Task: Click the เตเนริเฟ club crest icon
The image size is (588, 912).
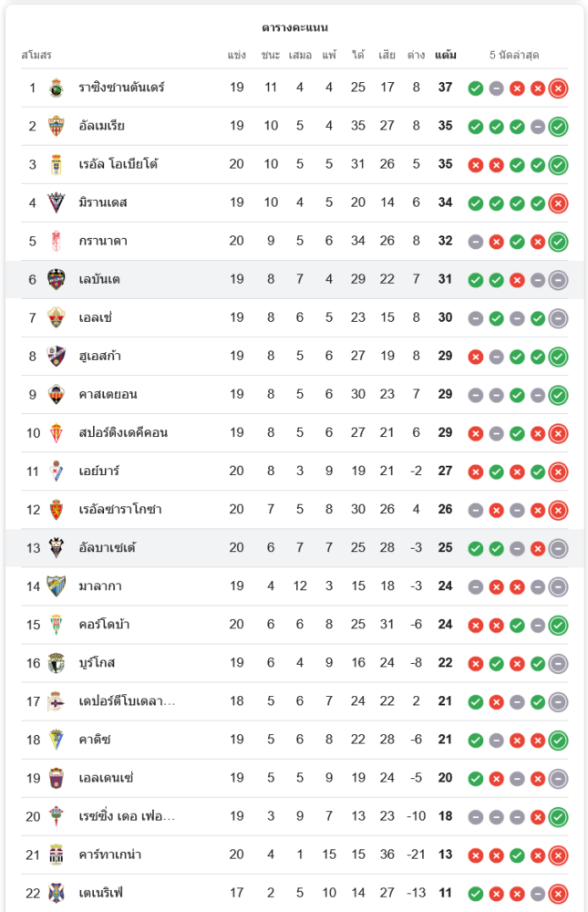Action: point(57,893)
